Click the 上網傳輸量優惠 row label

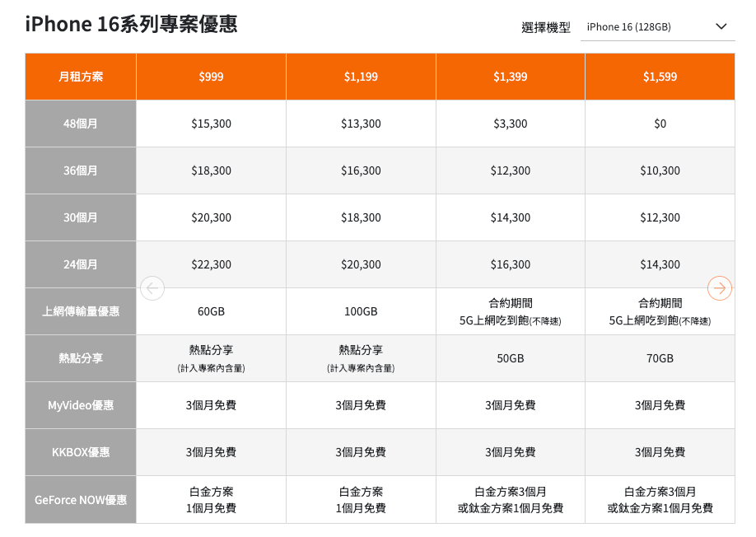point(81,311)
